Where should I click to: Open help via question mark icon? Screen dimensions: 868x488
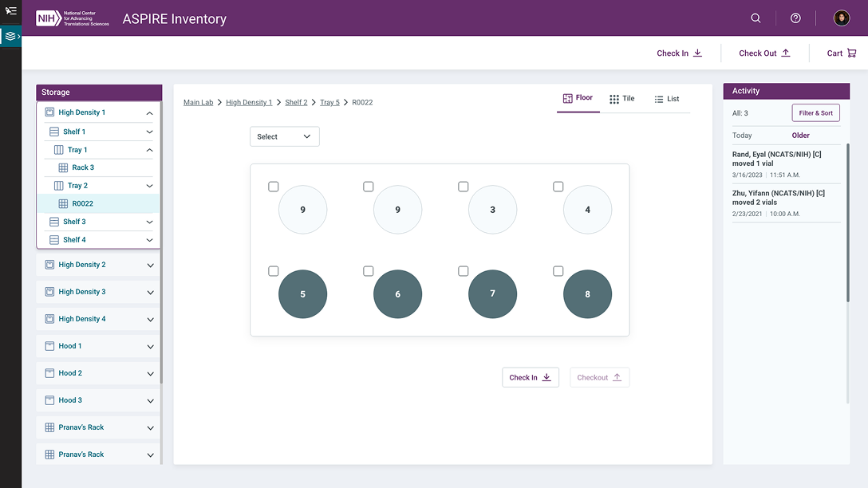point(795,18)
